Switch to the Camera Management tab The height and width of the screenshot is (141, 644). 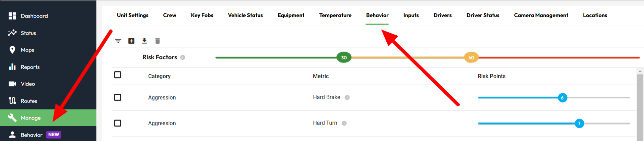pyautogui.click(x=541, y=15)
